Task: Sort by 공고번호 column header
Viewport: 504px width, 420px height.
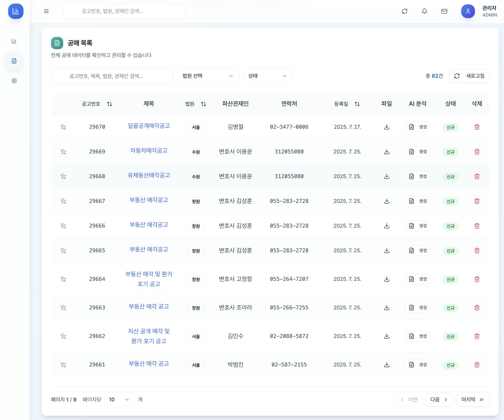Action: (97, 104)
